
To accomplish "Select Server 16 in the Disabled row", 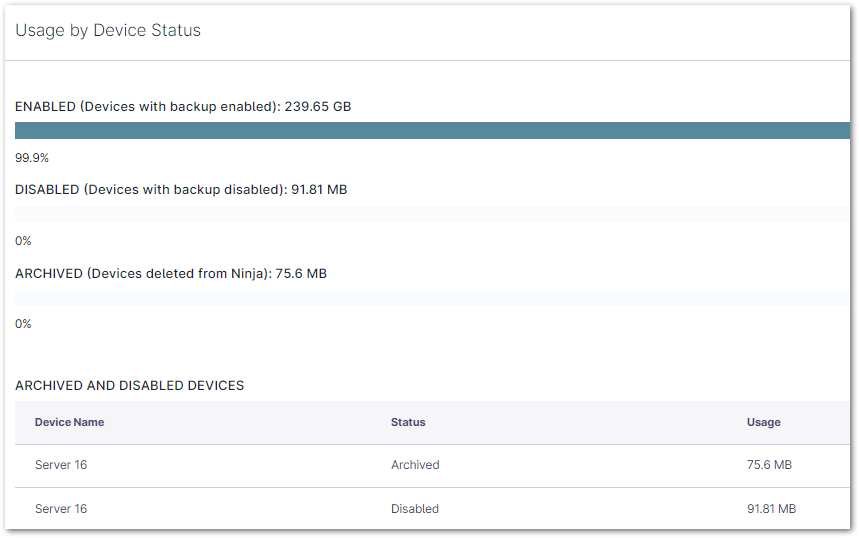I will point(61,509).
